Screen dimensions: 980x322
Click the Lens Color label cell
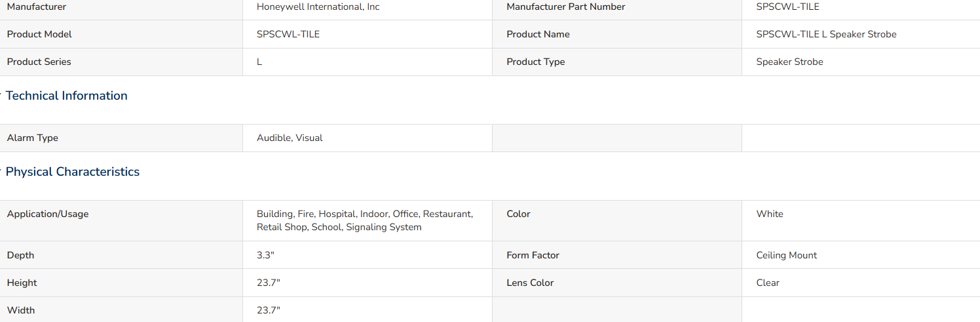(617, 283)
